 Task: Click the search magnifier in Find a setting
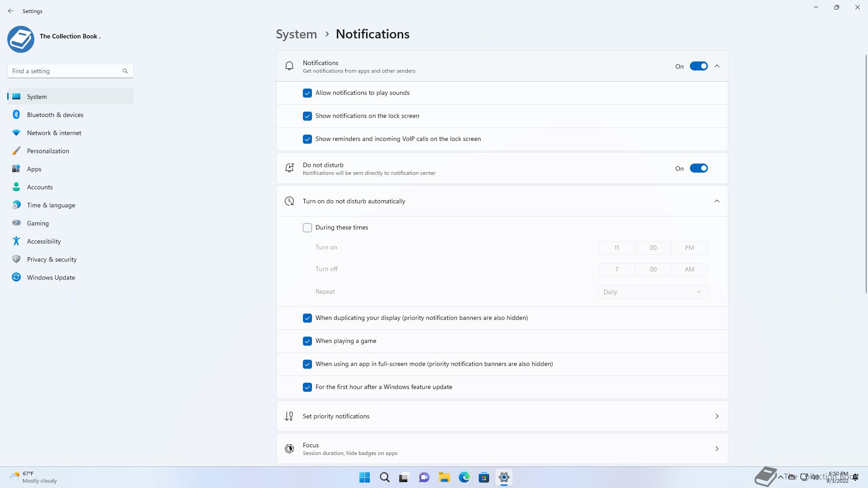pyautogui.click(x=125, y=71)
